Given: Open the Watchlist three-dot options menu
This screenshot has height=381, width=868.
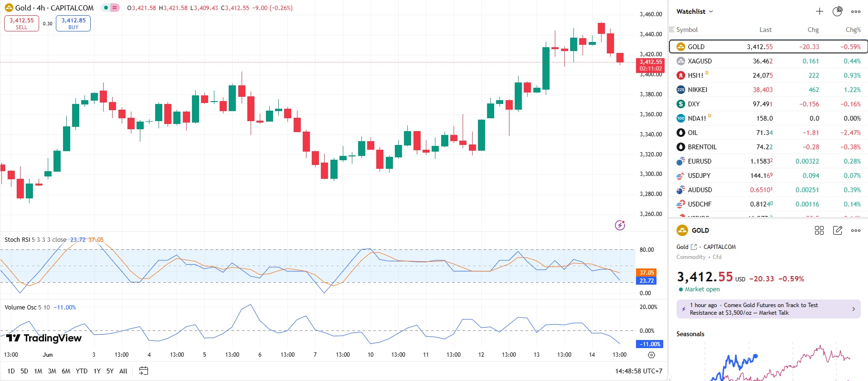Looking at the screenshot, I should (x=856, y=11).
